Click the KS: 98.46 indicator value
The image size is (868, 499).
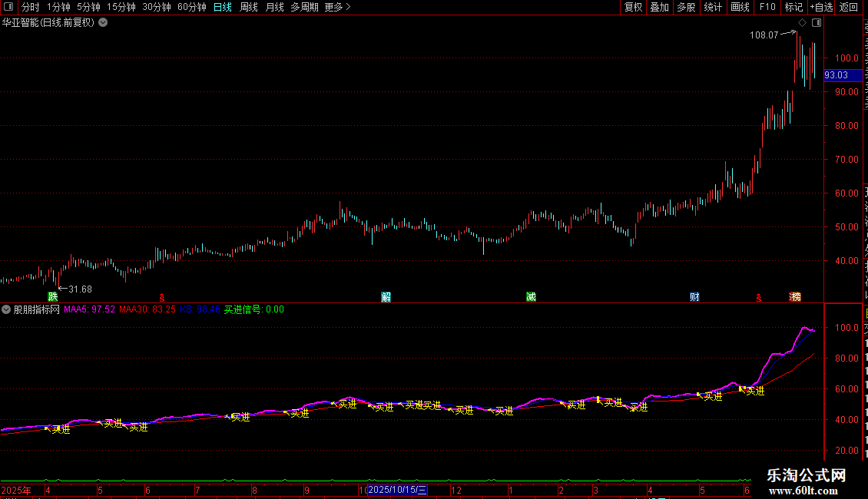200,310
